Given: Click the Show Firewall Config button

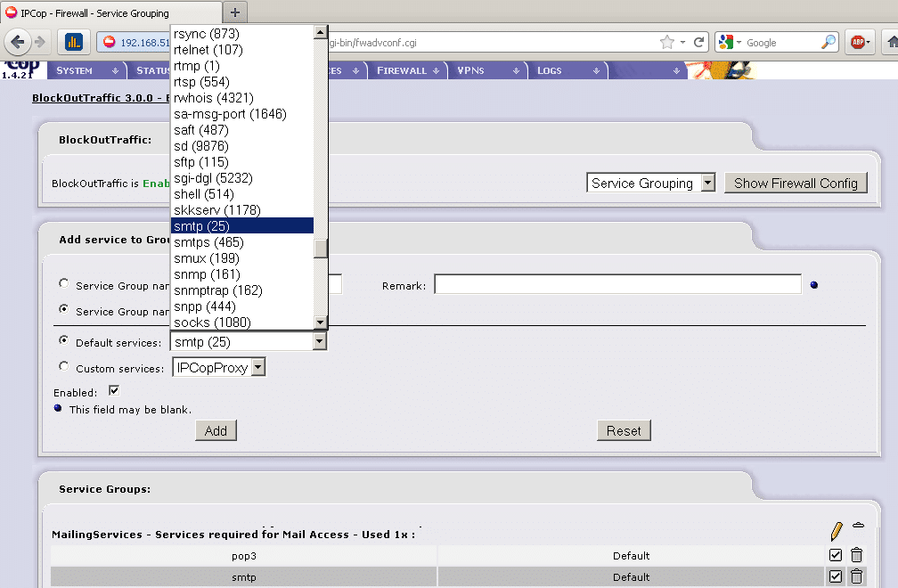Looking at the screenshot, I should tap(795, 183).
